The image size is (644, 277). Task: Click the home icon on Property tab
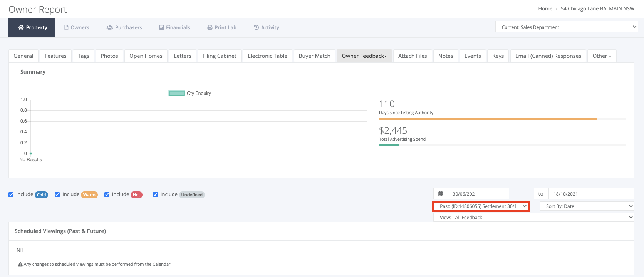click(x=21, y=28)
